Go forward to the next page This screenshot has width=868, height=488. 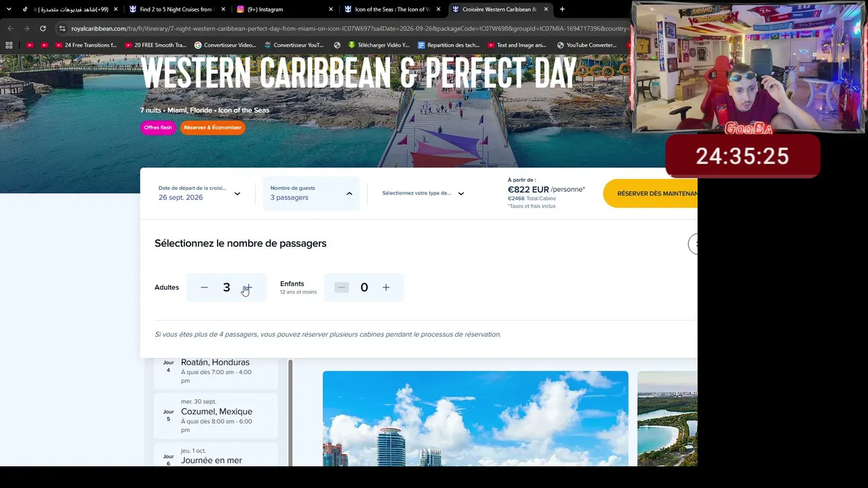(x=26, y=28)
